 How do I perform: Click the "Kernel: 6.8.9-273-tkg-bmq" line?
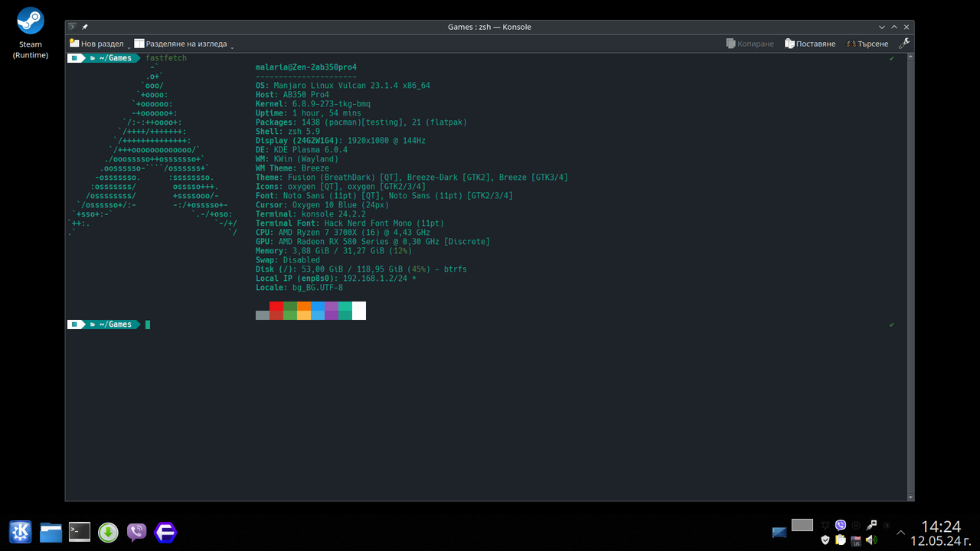pyautogui.click(x=313, y=104)
